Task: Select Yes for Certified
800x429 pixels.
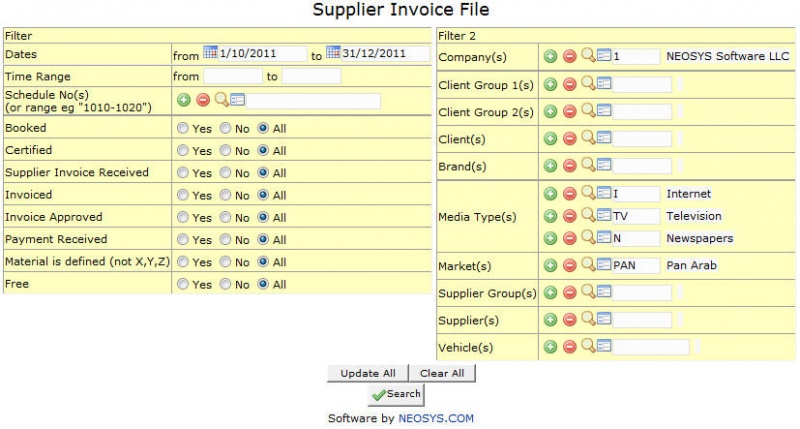Action: [183, 150]
